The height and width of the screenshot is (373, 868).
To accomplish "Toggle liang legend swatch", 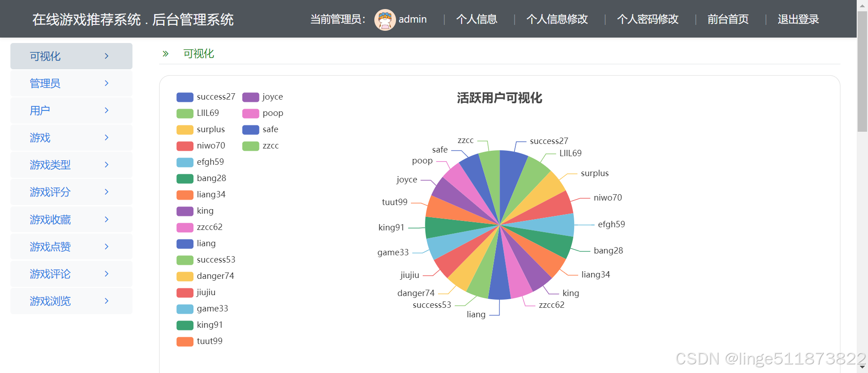I will click(x=185, y=244).
